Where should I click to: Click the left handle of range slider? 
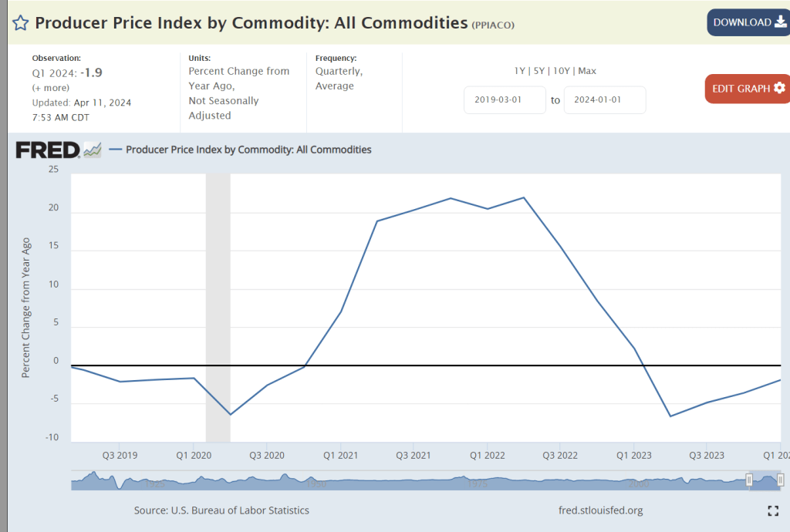coord(749,480)
